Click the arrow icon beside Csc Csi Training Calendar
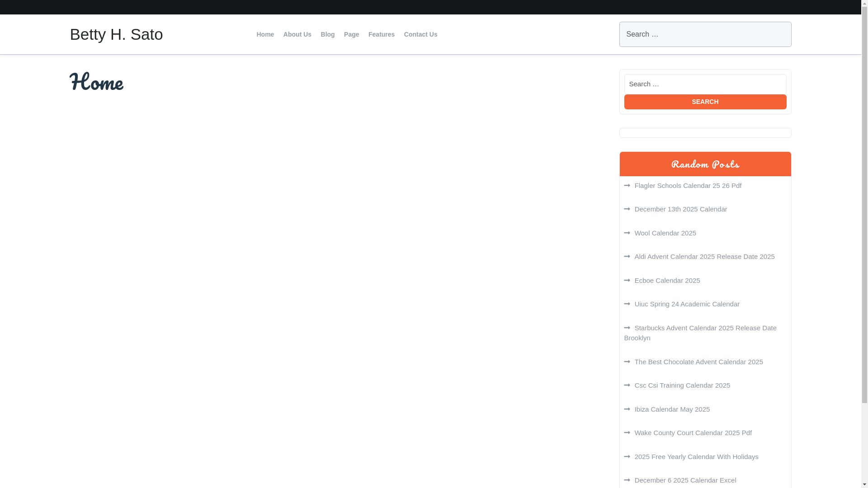Image resolution: width=868 pixels, height=488 pixels. [627, 385]
